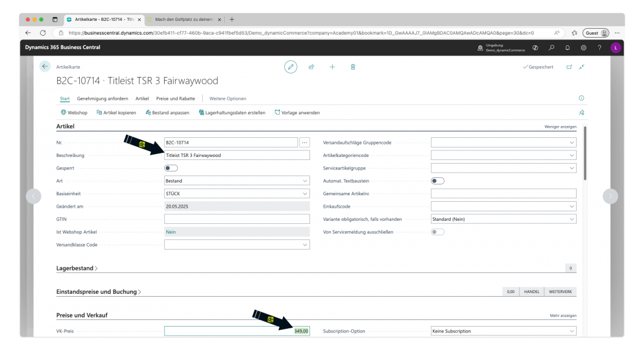Click the Nr. field B2C-10714

(x=231, y=142)
